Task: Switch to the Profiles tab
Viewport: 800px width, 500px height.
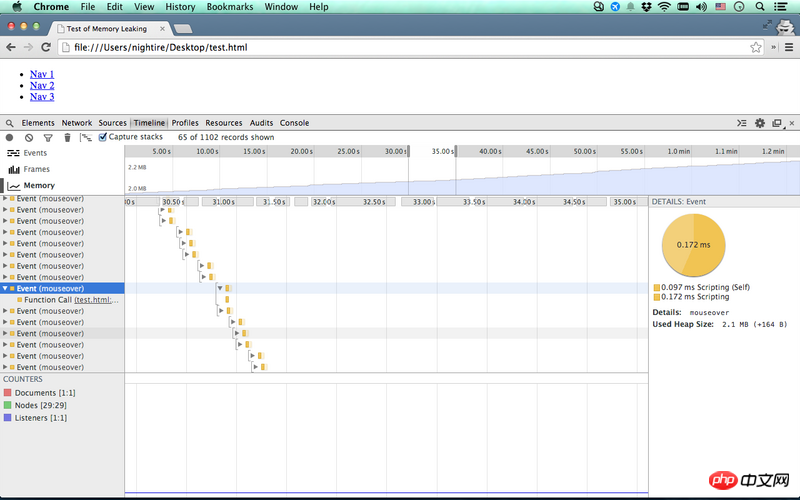Action: coord(185,123)
